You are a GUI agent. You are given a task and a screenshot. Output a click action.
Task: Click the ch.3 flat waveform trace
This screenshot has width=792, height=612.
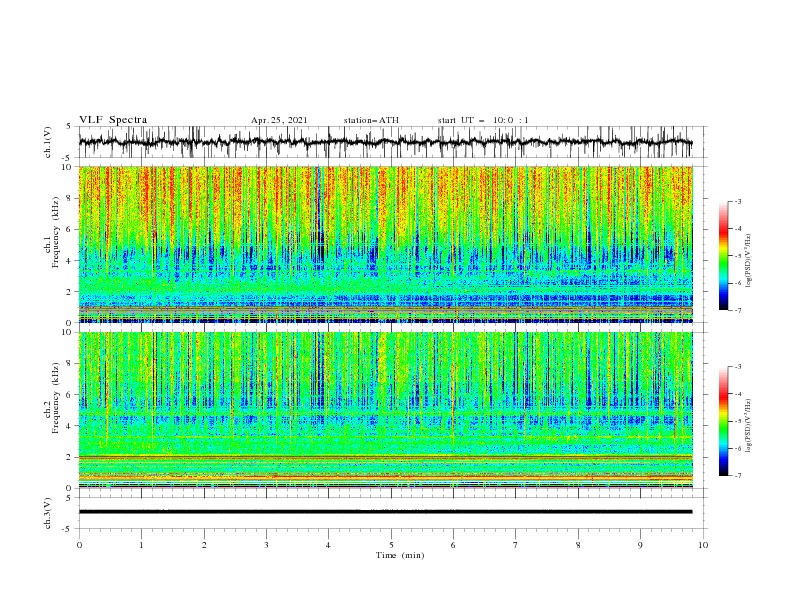[385, 512]
